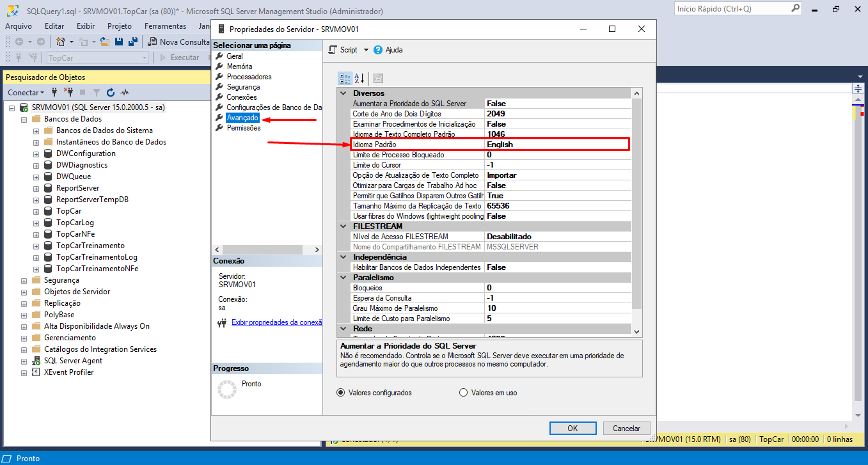868x465 pixels.
Task: Click the Cancelar button
Action: tap(627, 429)
